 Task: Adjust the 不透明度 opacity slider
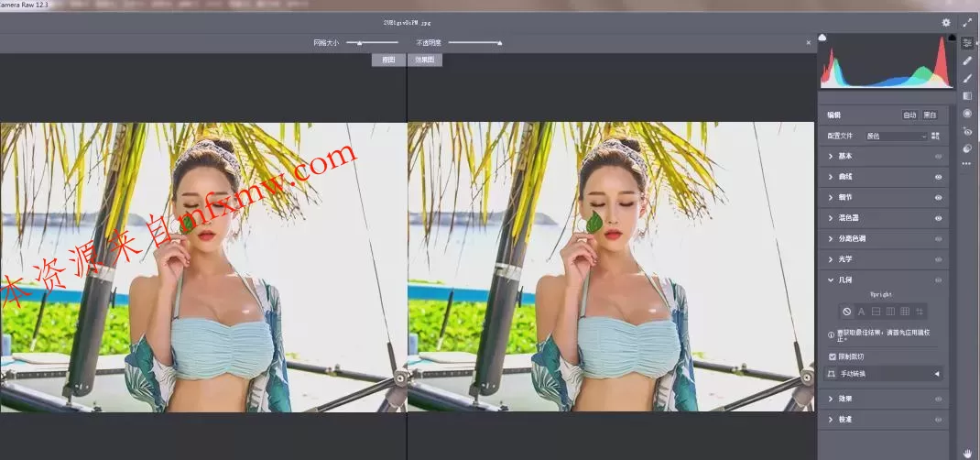point(475,42)
